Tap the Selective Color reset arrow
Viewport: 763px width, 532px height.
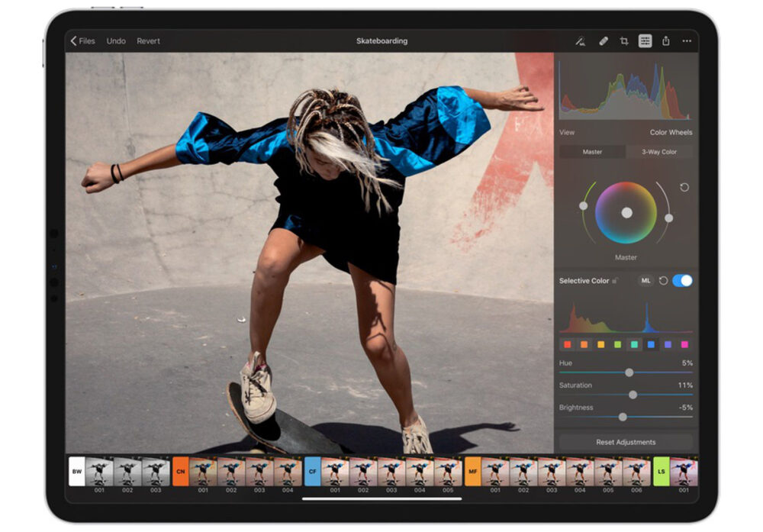tap(662, 281)
